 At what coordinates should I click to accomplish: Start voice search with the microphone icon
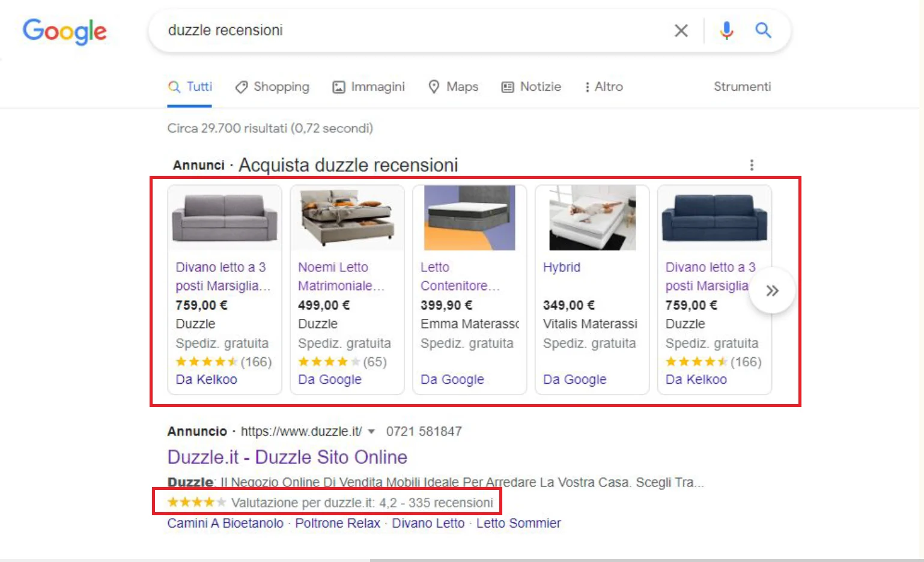coord(726,30)
